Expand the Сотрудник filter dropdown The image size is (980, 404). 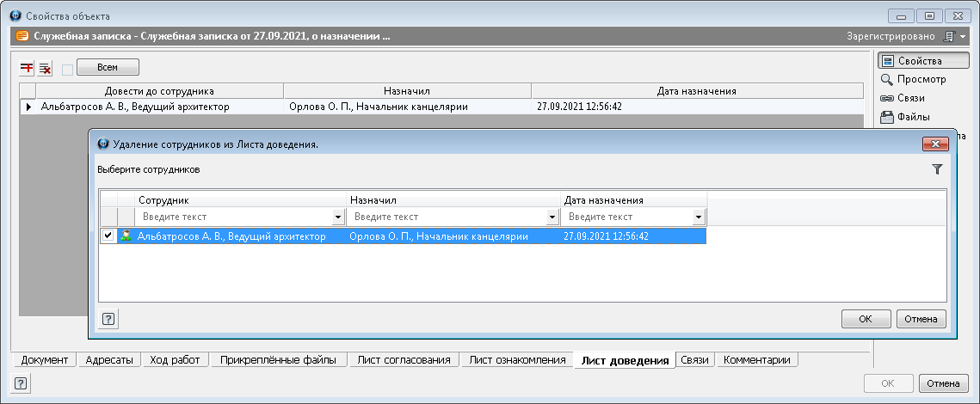(338, 217)
